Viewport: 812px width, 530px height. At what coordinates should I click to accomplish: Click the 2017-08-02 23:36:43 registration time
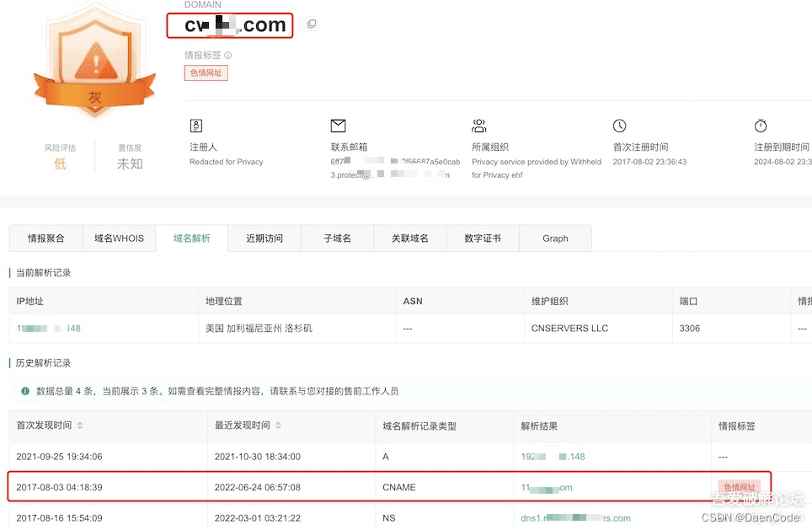click(x=650, y=162)
